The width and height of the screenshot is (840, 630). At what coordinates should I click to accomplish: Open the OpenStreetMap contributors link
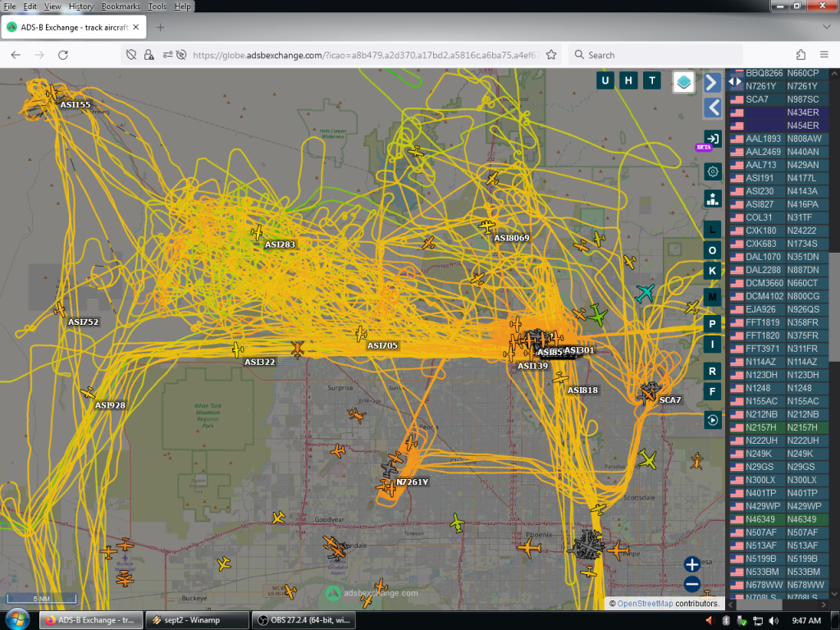coord(645,603)
